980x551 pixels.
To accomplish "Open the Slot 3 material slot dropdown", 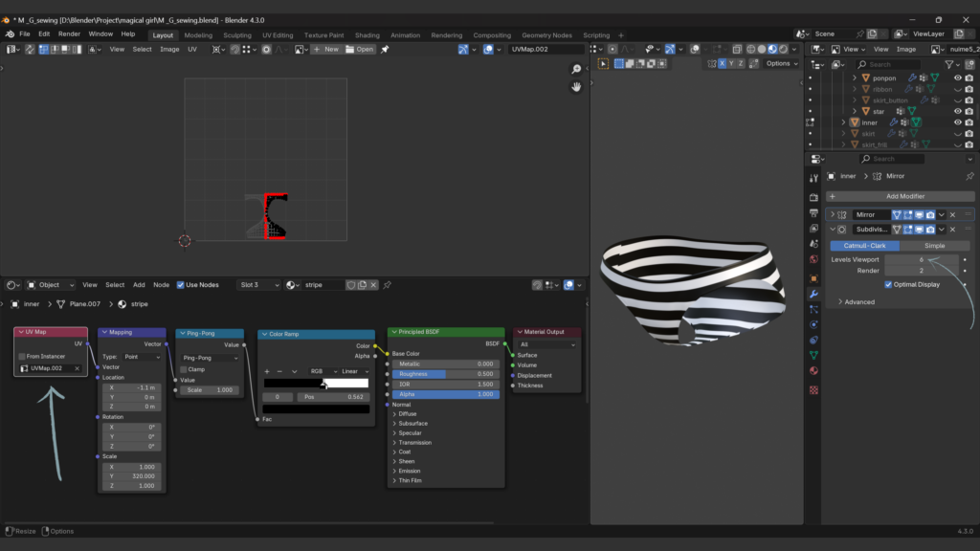I will click(x=257, y=285).
